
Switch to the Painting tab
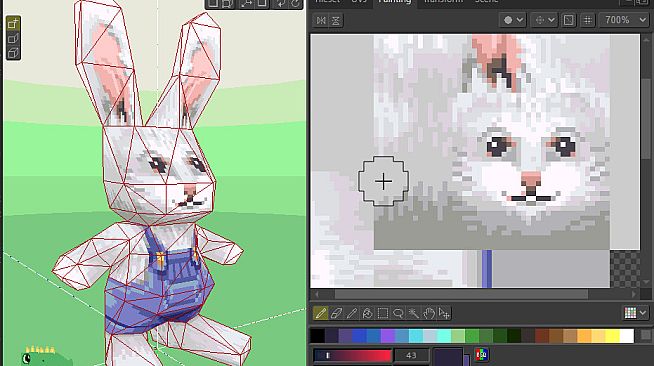(395, 2)
